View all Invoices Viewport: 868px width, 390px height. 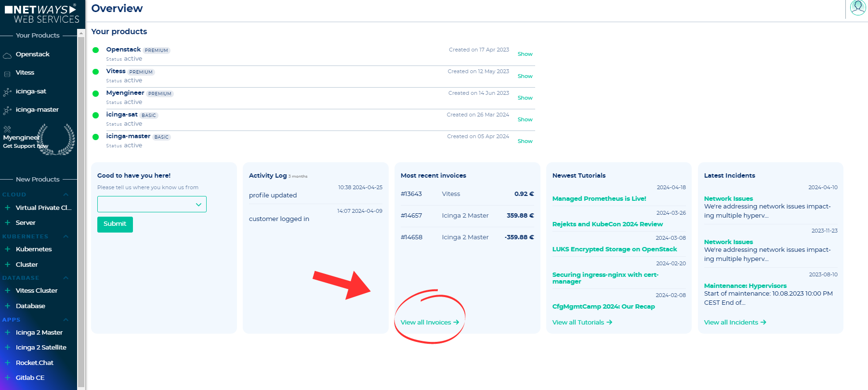coord(430,322)
